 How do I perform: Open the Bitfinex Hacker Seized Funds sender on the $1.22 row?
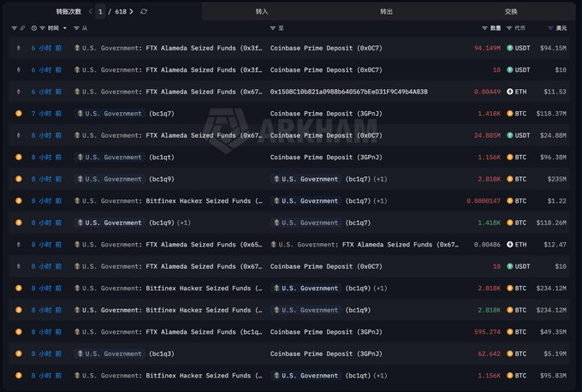pos(168,201)
